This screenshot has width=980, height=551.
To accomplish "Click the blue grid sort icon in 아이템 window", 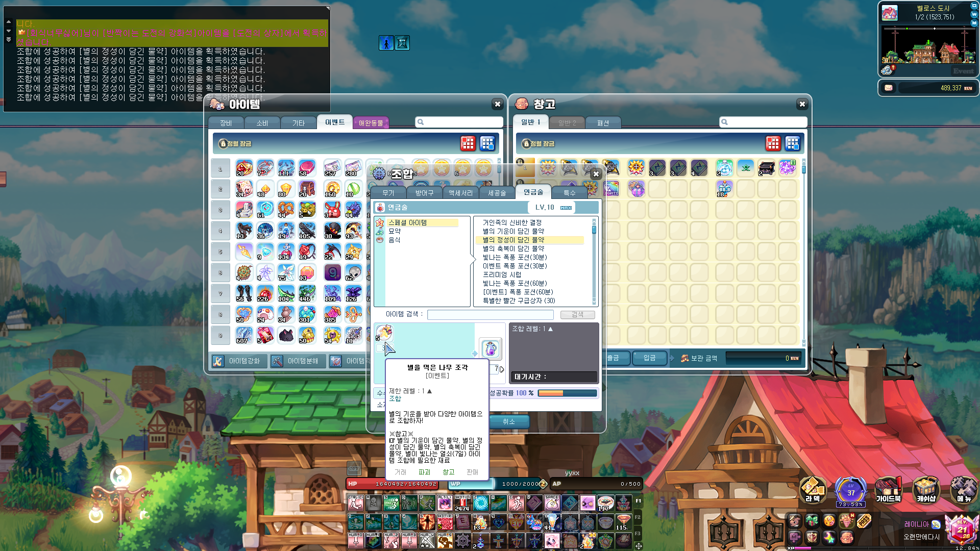I will tap(487, 143).
